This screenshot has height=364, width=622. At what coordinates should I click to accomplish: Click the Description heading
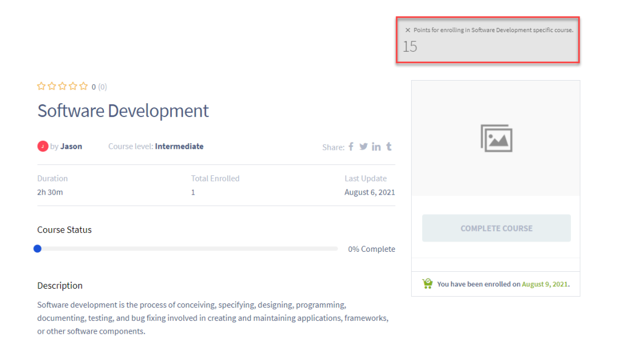(x=60, y=285)
